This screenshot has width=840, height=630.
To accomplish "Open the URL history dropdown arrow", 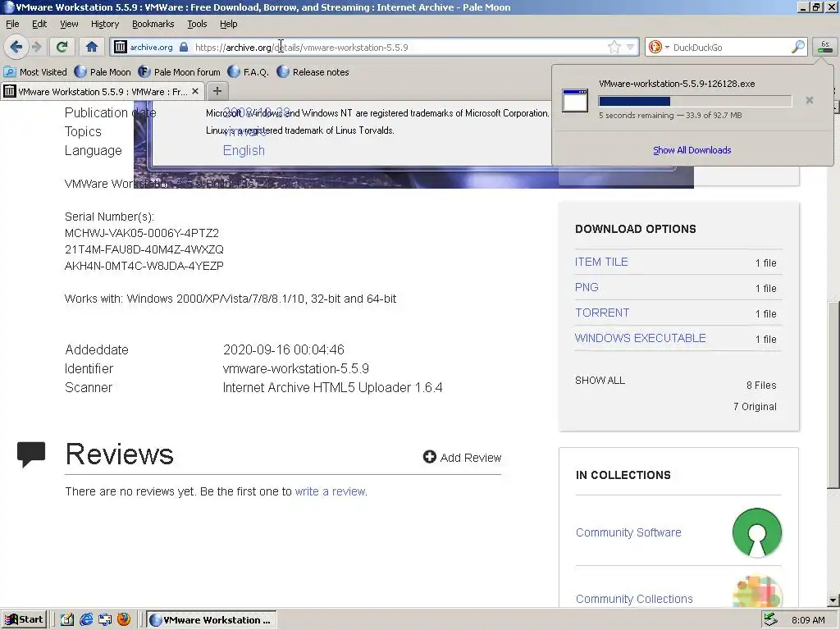I will point(631,47).
